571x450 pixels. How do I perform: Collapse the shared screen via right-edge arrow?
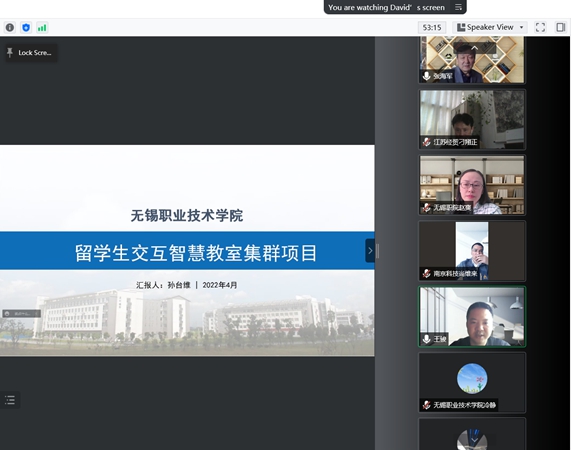370,250
